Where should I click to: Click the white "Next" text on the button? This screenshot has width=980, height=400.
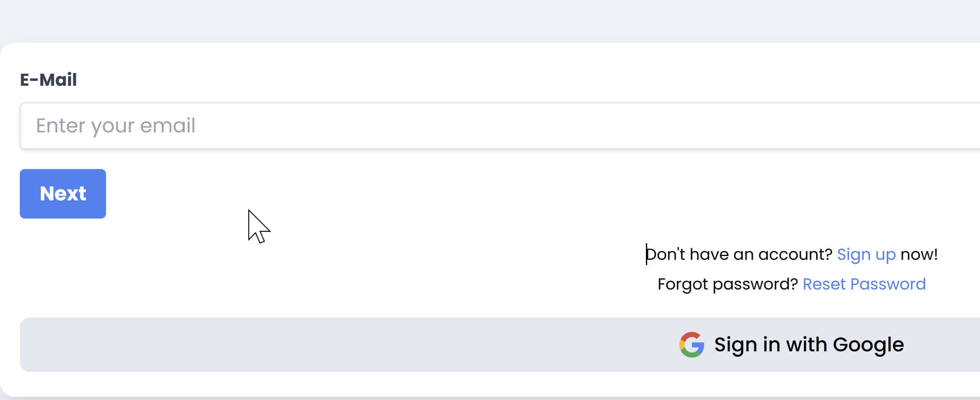click(63, 194)
